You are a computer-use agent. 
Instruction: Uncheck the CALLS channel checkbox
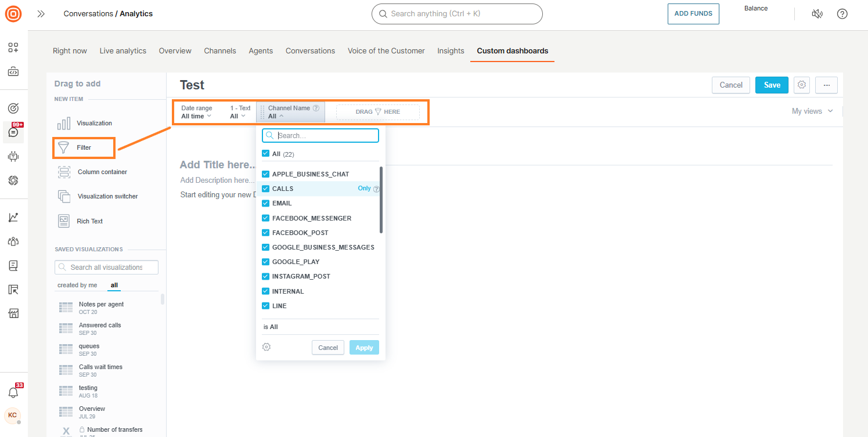click(x=265, y=188)
